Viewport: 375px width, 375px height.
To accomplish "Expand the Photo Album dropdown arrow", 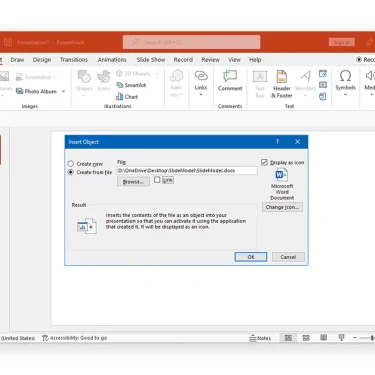I will pyautogui.click(x=63, y=91).
